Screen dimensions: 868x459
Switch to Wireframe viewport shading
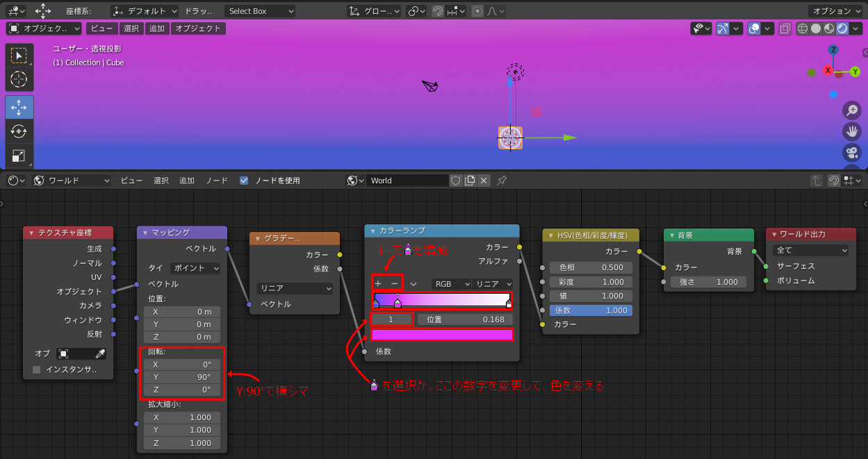[803, 28]
